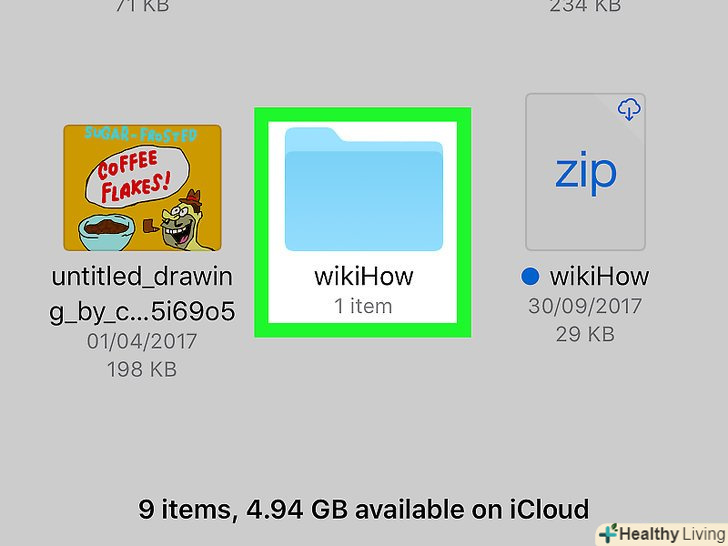
Task: Tap the 71 KB size label at top
Action: point(142,6)
